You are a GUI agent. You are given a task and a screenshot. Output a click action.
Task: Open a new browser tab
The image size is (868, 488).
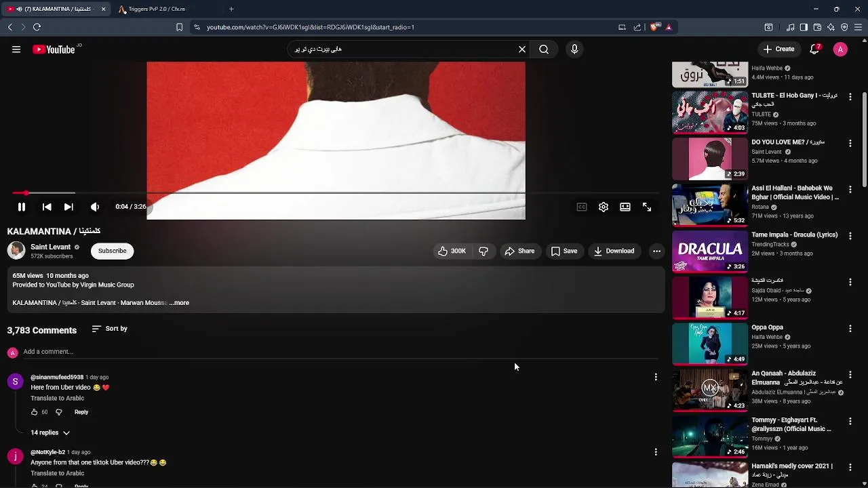point(231,9)
